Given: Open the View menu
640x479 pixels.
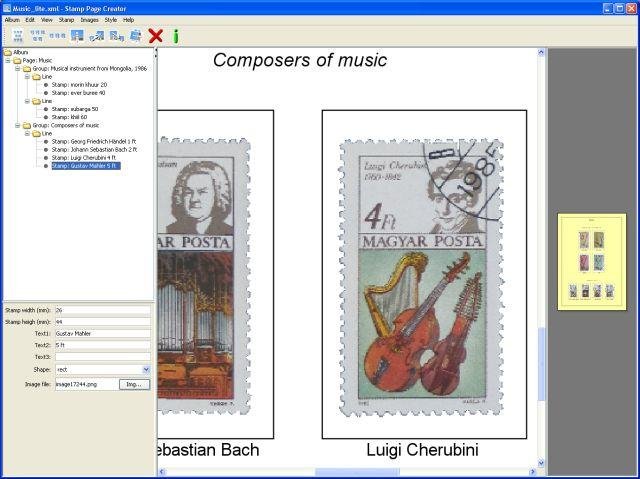Looking at the screenshot, I should 47,20.
